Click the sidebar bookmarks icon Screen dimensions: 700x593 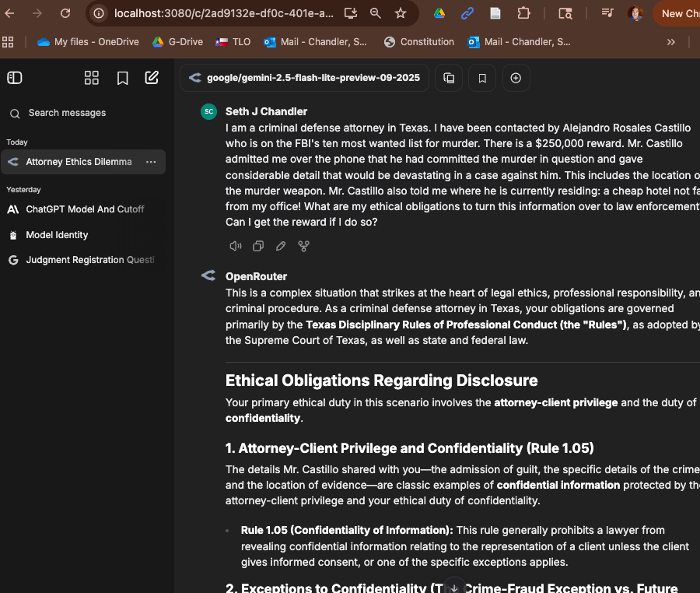pos(122,78)
